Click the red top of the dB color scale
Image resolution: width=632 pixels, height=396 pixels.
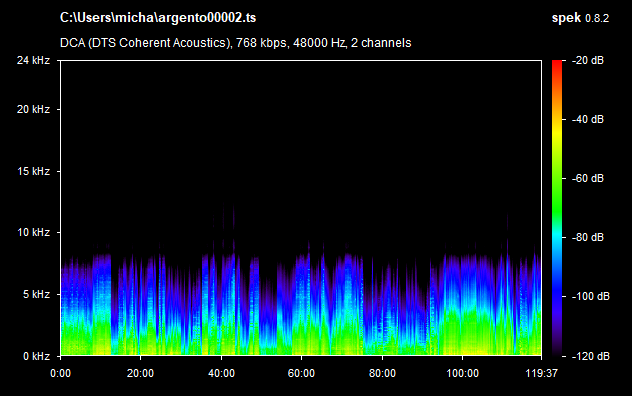click(557, 65)
